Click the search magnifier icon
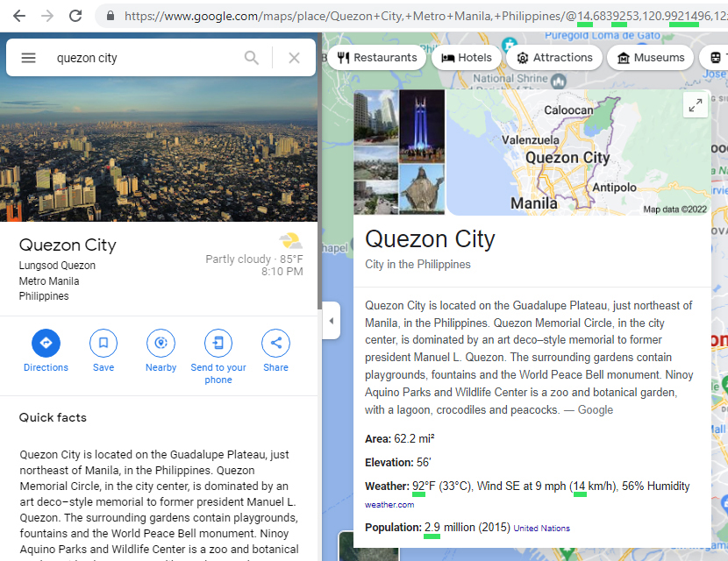The width and height of the screenshot is (728, 561). click(252, 57)
